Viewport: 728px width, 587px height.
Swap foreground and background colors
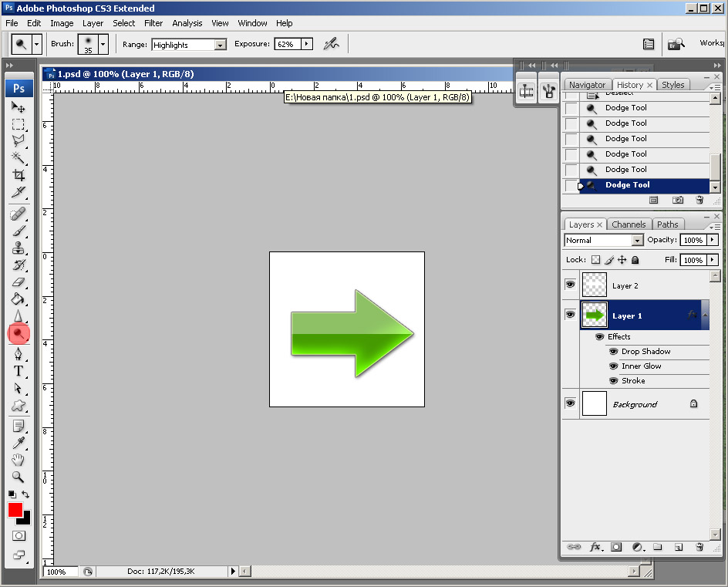(25, 494)
